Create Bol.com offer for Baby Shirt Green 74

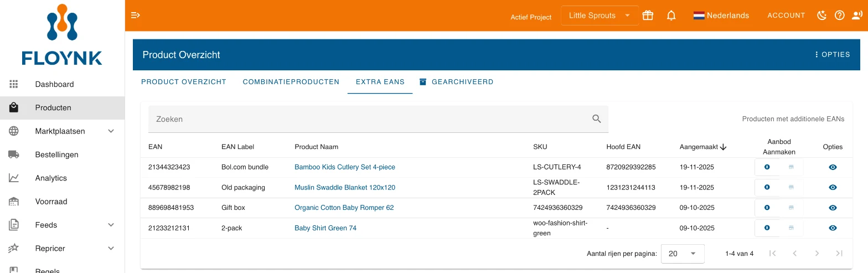767,228
